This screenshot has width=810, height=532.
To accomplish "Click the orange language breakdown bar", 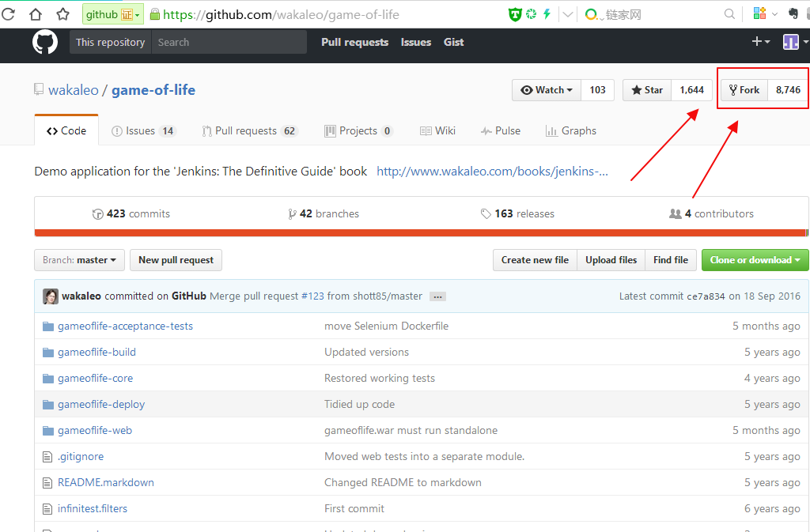I will (x=421, y=233).
